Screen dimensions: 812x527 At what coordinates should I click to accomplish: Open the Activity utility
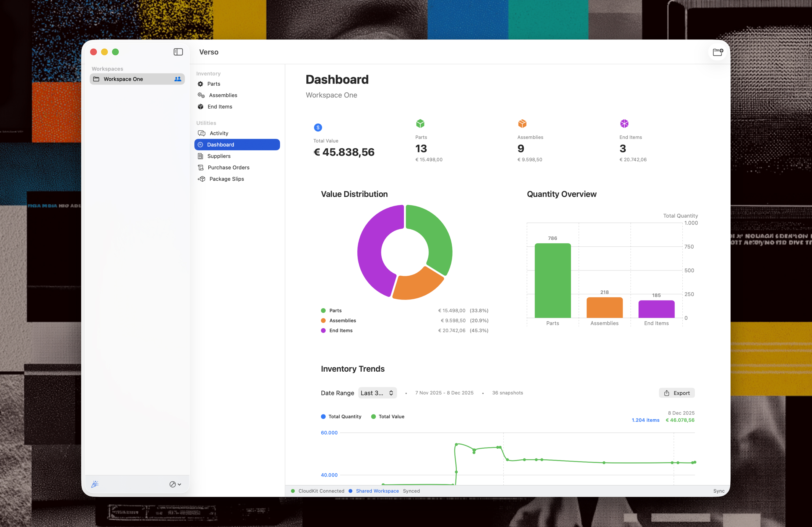[x=219, y=133]
